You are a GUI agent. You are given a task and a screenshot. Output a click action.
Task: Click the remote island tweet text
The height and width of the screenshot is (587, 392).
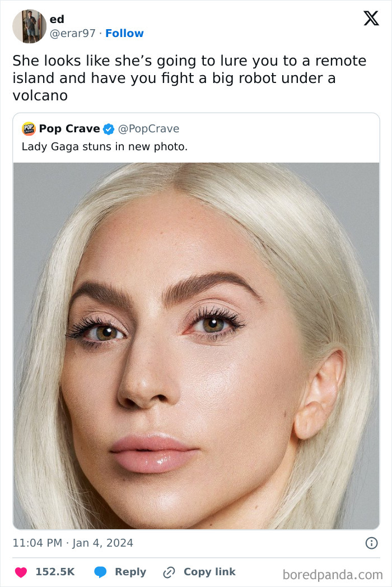[x=189, y=78]
